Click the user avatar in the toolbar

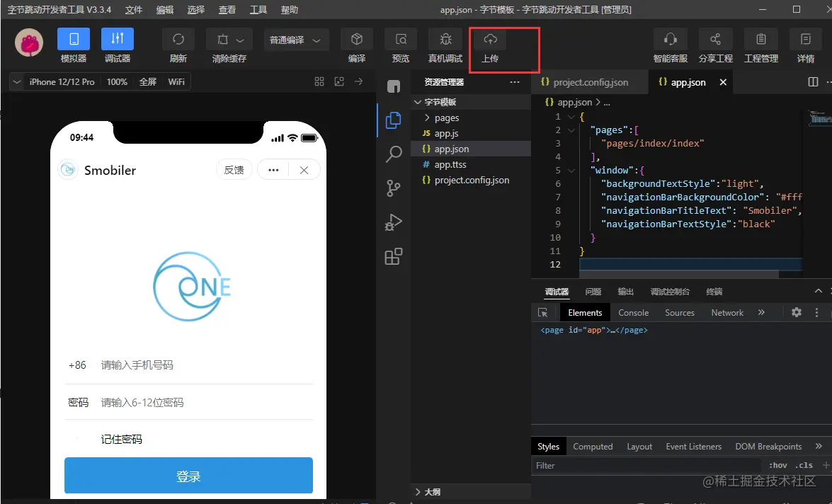(29, 42)
